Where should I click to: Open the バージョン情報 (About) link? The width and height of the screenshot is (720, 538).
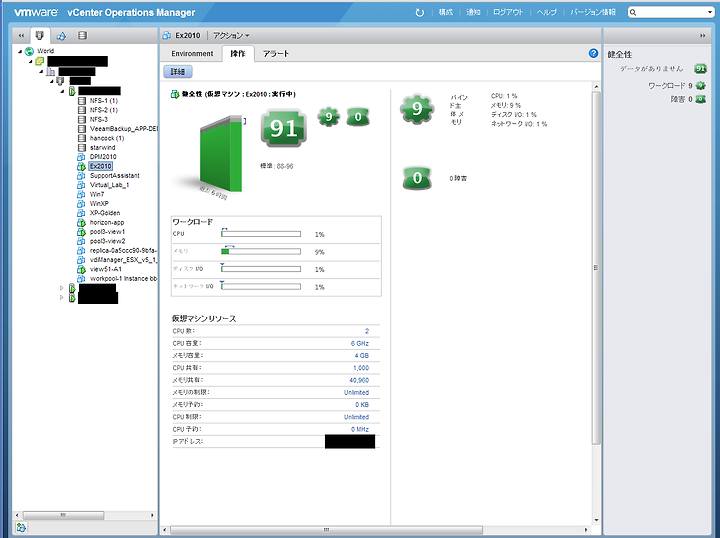(x=593, y=12)
